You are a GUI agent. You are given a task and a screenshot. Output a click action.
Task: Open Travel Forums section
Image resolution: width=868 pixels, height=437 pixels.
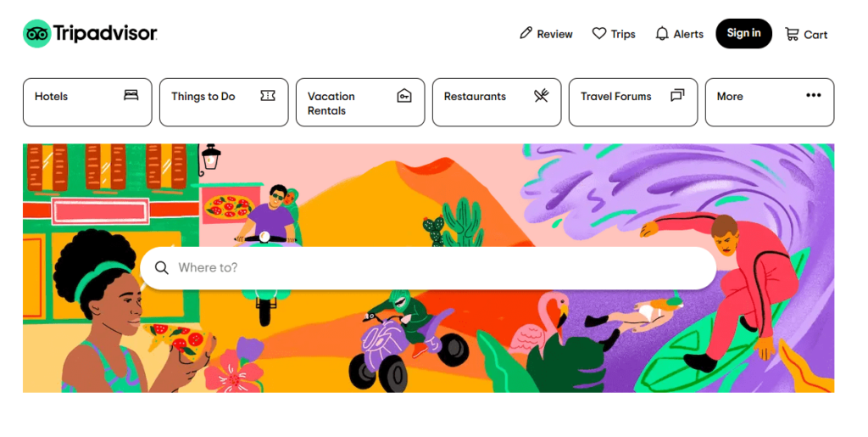pyautogui.click(x=633, y=103)
